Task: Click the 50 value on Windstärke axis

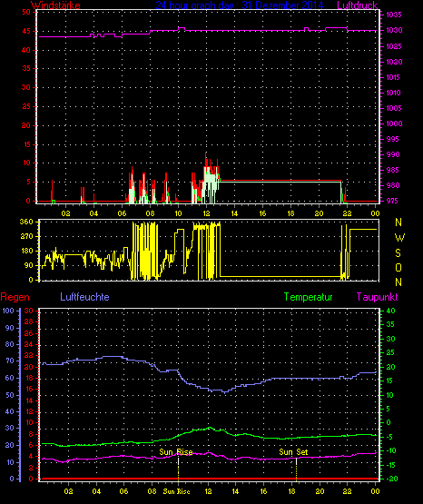Action: click(26, 12)
